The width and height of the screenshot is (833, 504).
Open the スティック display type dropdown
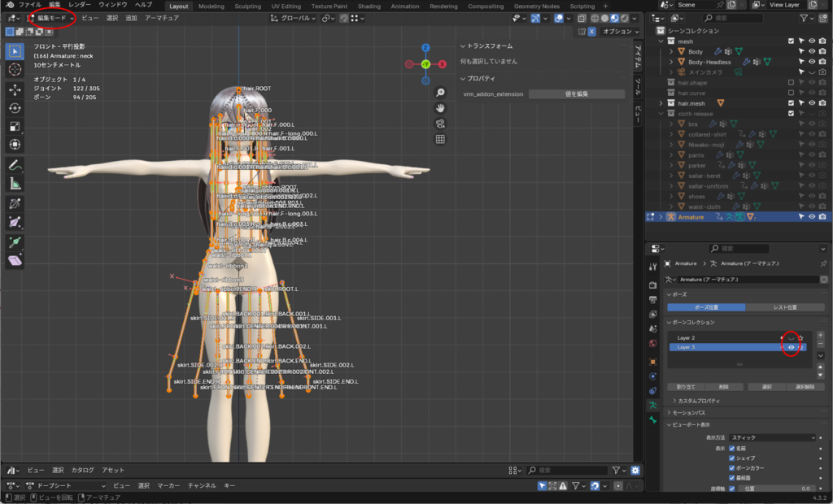(772, 437)
